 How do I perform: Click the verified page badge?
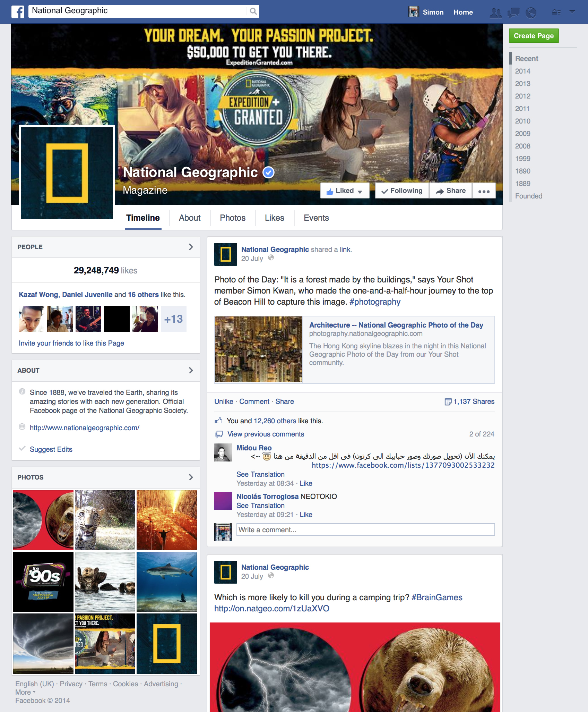click(268, 172)
